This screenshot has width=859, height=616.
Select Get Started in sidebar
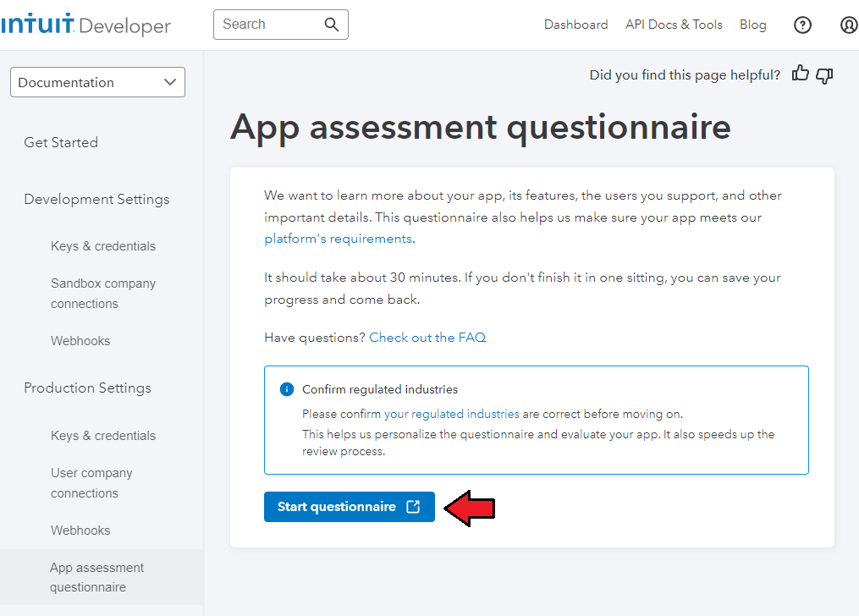pos(61,142)
